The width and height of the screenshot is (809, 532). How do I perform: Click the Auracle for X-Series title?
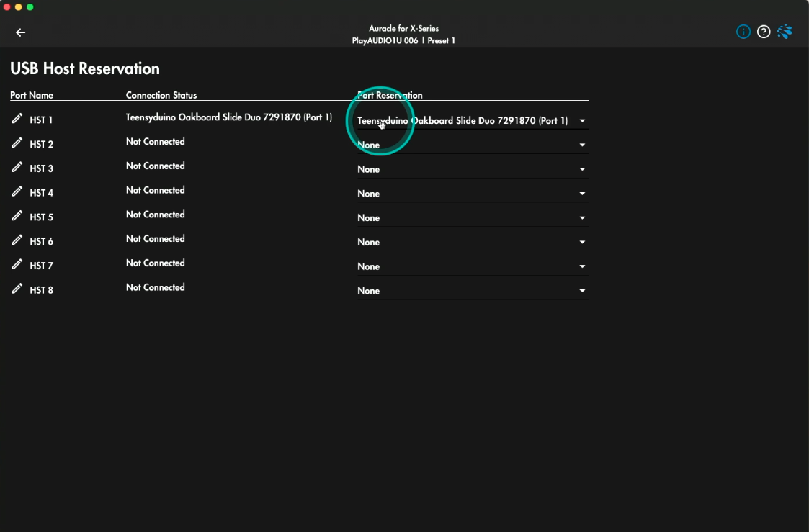(403, 28)
